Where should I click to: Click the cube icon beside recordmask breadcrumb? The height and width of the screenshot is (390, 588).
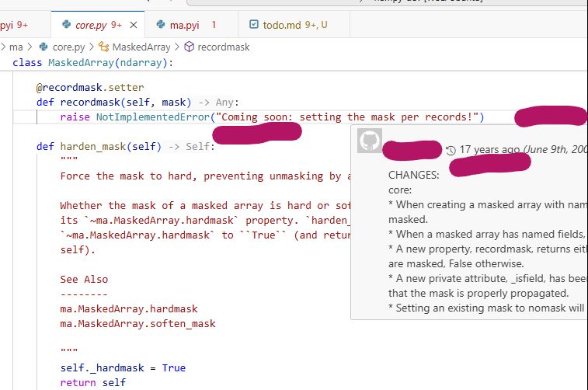190,47
